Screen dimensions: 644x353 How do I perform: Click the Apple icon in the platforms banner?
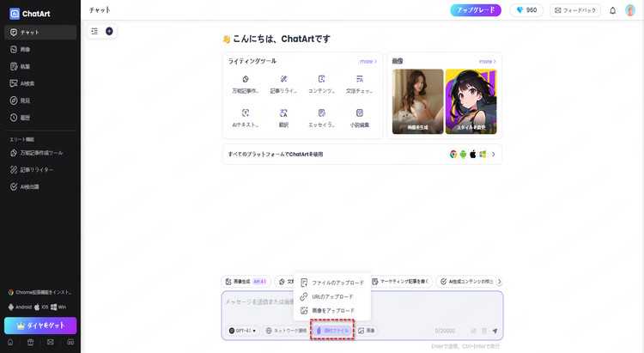473,155
